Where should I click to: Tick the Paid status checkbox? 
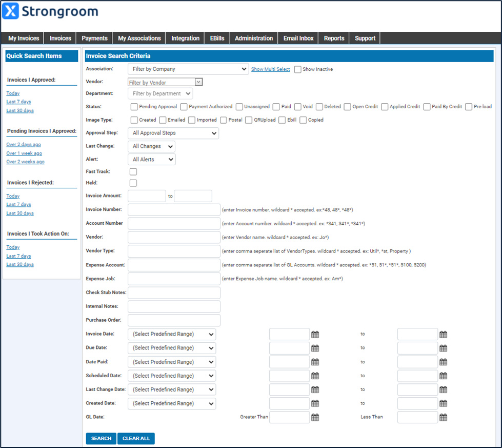click(276, 107)
